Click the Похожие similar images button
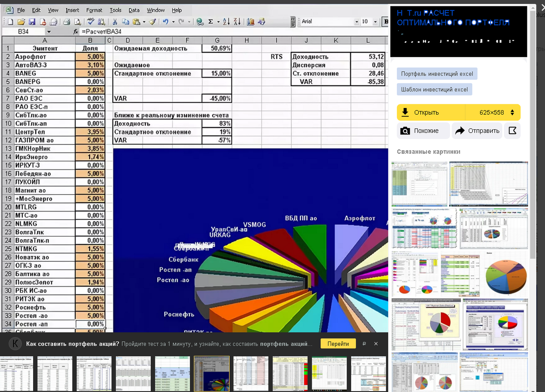 tap(423, 131)
